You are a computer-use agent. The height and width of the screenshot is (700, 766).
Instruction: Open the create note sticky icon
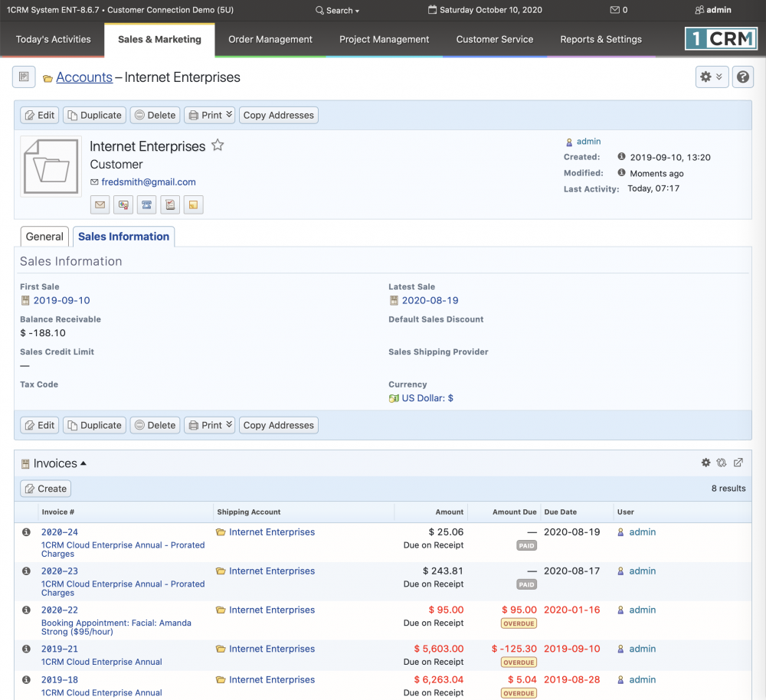(x=192, y=204)
